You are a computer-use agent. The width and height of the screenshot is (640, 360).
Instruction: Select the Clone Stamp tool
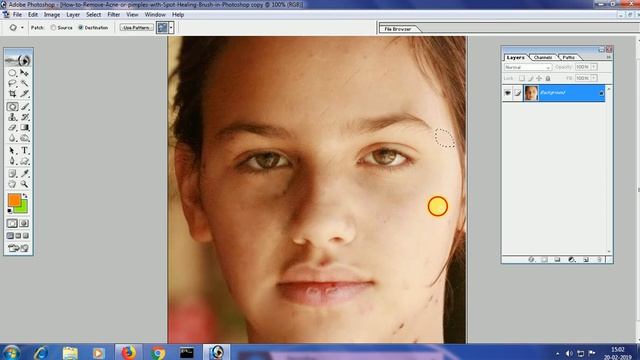tap(12, 117)
